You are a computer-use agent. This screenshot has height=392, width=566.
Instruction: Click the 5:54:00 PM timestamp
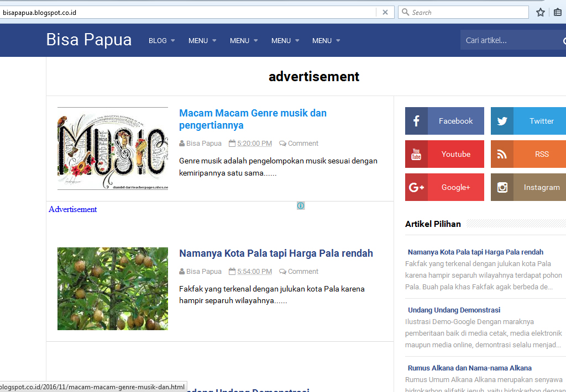coord(254,272)
